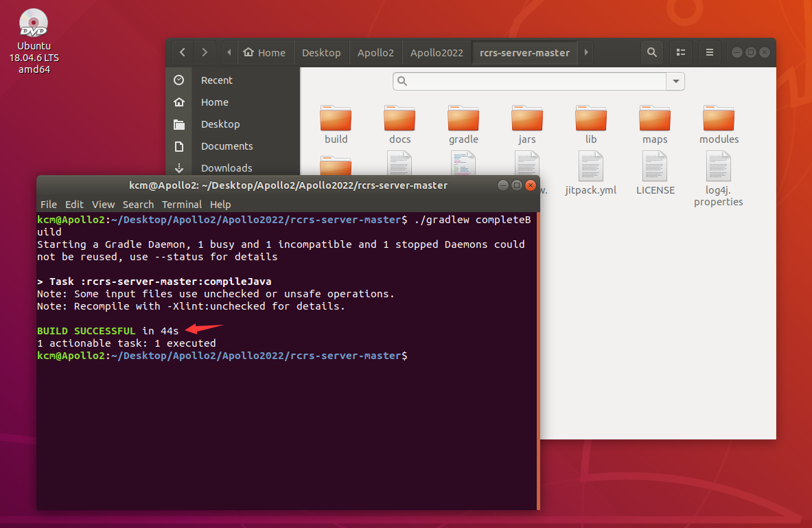Screen dimensions: 812x528
Task: Select the docs folder
Action: point(399,125)
